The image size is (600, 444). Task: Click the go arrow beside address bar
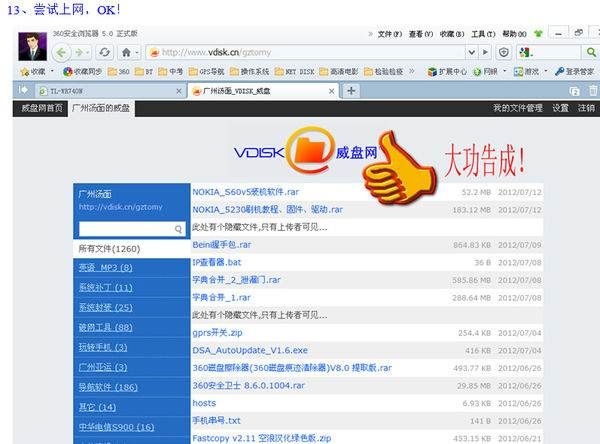pos(485,52)
